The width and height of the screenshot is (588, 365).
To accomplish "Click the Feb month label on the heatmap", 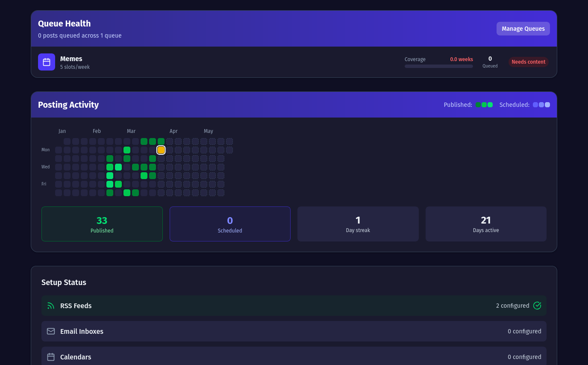I will 97,131.
